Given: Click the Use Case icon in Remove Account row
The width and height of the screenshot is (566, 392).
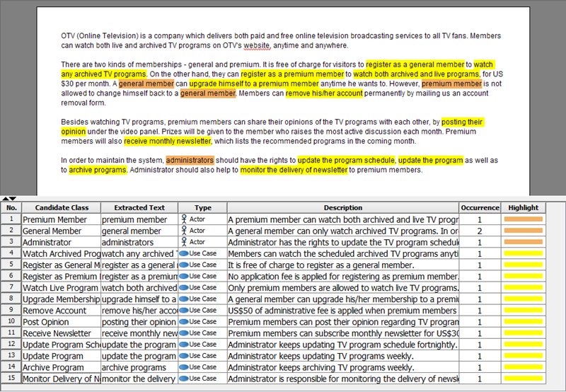Looking at the screenshot, I should (184, 311).
